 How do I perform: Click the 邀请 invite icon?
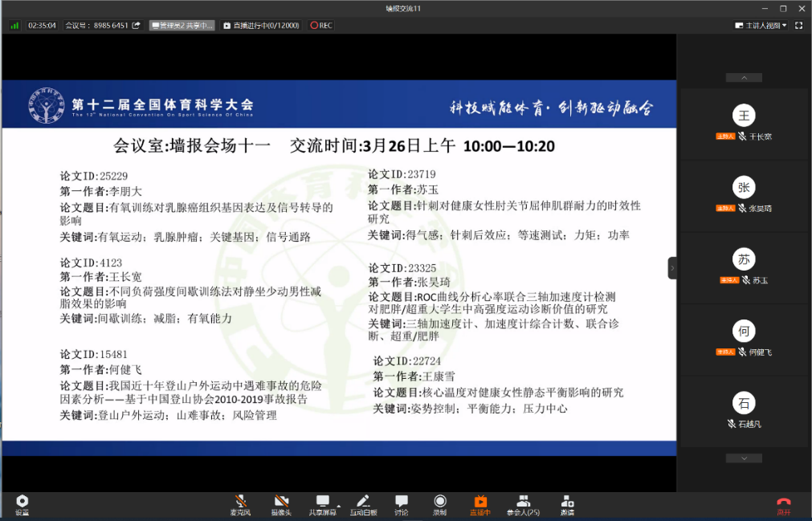567,504
